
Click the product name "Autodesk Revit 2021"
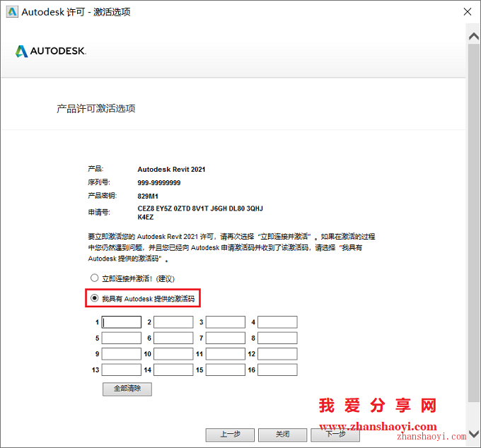(171, 170)
